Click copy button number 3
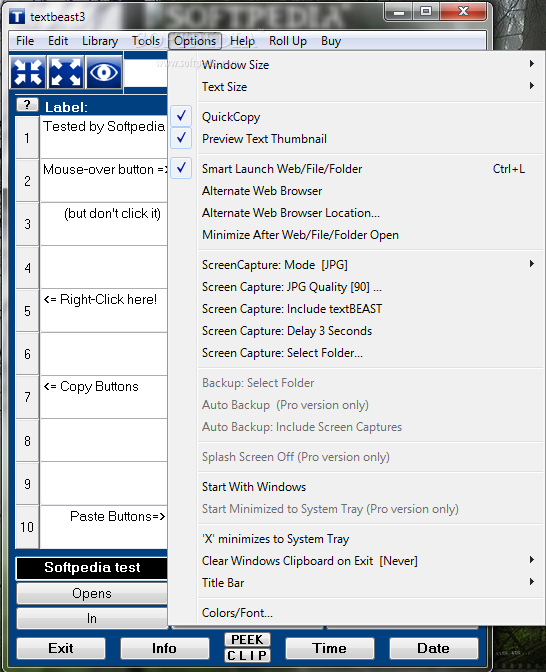This screenshot has height=672, width=546. 27,224
